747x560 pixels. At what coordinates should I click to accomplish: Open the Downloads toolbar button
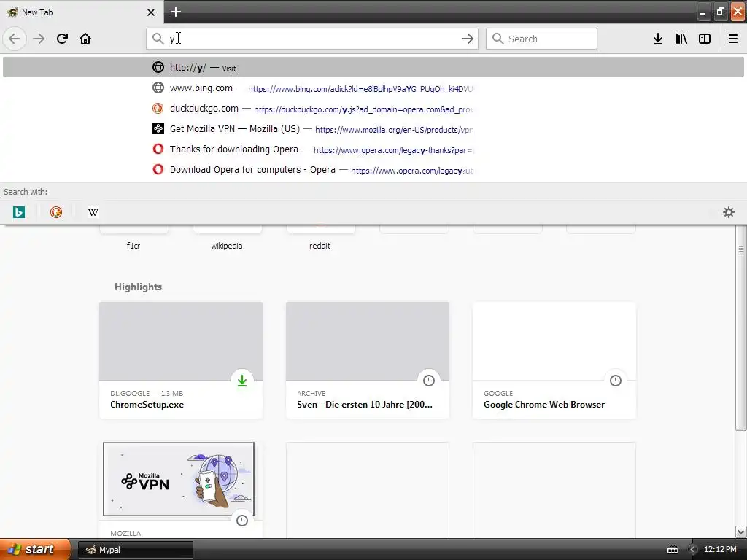coord(658,39)
